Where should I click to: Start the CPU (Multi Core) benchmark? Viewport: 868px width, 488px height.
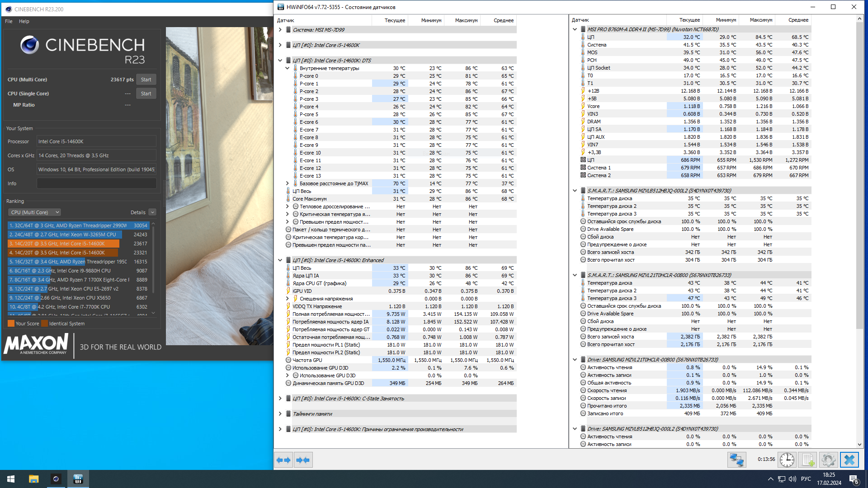pos(146,80)
